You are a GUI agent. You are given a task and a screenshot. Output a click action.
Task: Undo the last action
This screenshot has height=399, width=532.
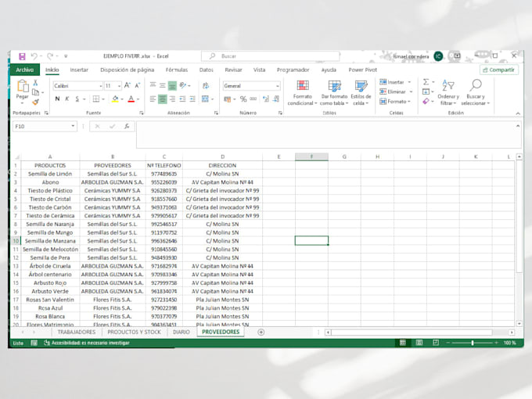(34, 56)
